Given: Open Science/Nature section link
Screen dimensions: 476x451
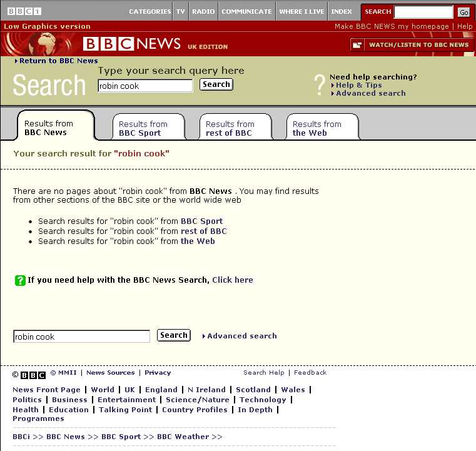Looking at the screenshot, I should (x=197, y=400).
